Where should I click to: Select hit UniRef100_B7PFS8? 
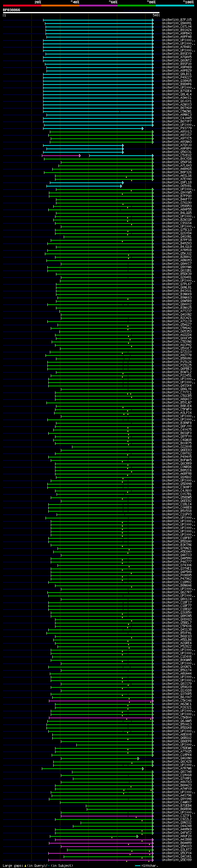click(177, 240)
